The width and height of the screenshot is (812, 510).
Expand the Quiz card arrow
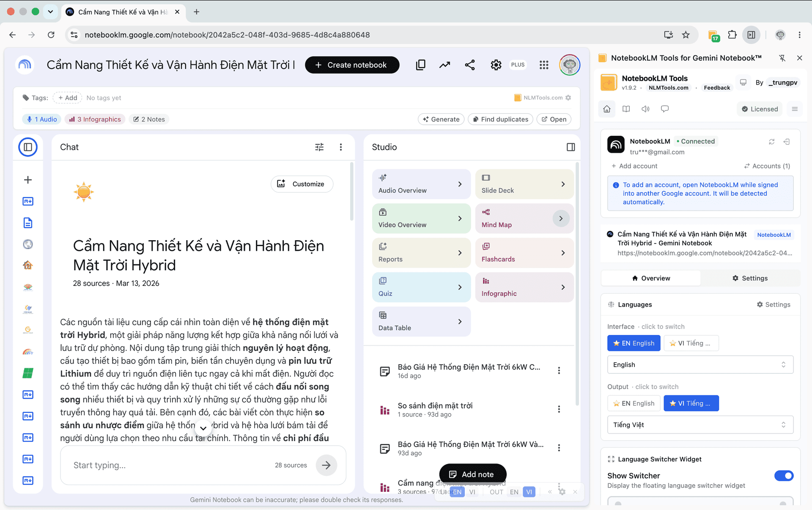460,287
